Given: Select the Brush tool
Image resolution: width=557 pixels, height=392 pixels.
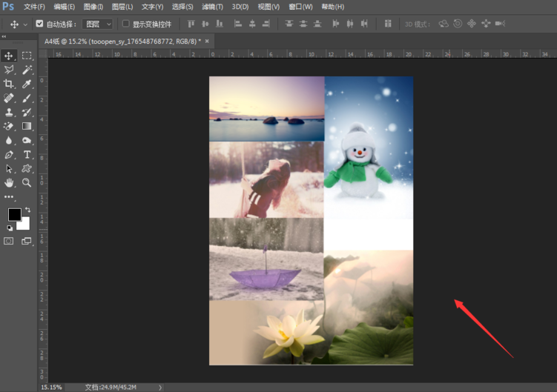Looking at the screenshot, I should [x=27, y=99].
